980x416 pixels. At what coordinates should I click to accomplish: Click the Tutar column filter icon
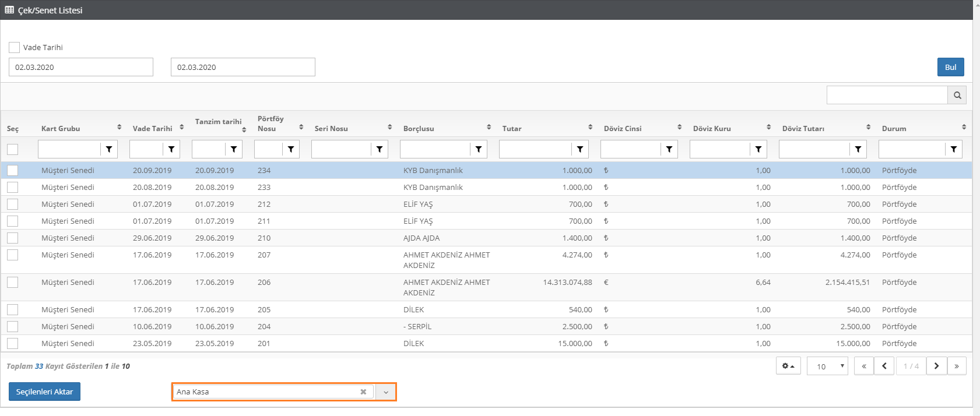(579, 150)
